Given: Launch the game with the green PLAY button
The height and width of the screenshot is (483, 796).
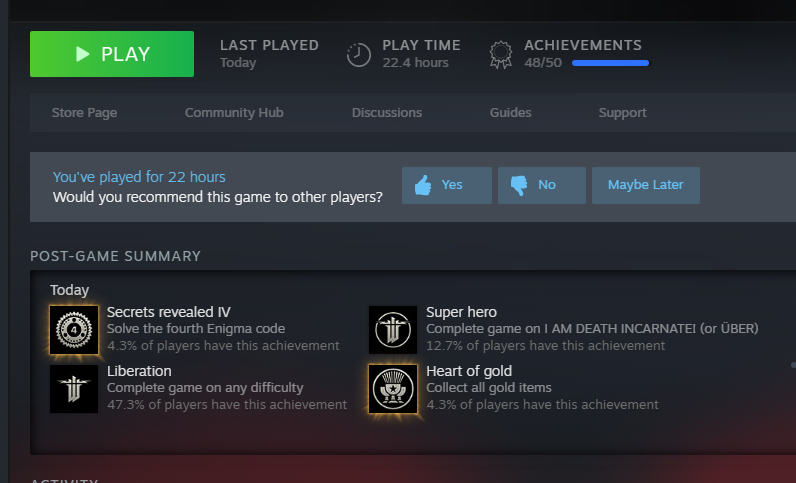Looking at the screenshot, I should [x=112, y=54].
